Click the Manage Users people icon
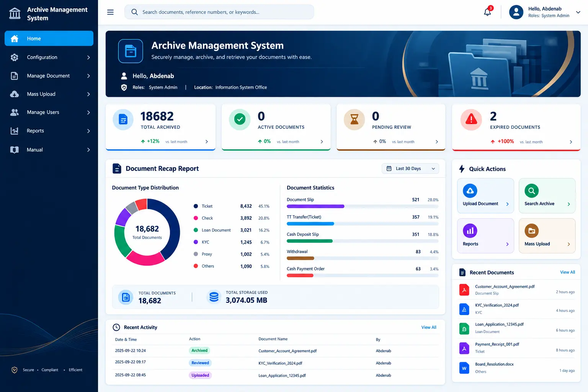 pos(15,112)
